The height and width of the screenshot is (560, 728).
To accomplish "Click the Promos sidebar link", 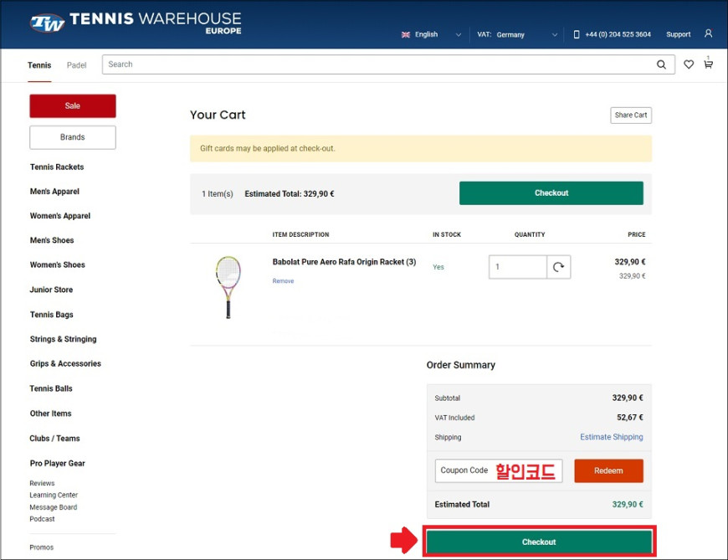I will (x=41, y=547).
